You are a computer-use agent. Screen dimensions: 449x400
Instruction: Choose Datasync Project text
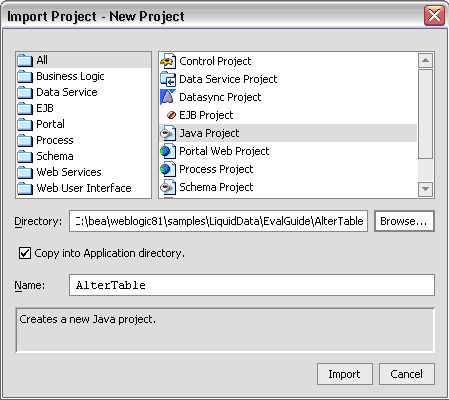pyautogui.click(x=220, y=97)
